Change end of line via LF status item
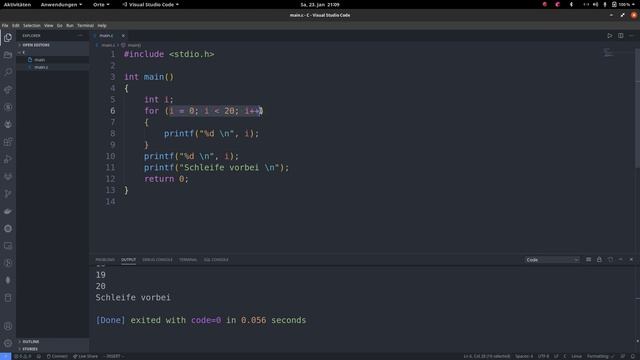 click(x=556, y=356)
